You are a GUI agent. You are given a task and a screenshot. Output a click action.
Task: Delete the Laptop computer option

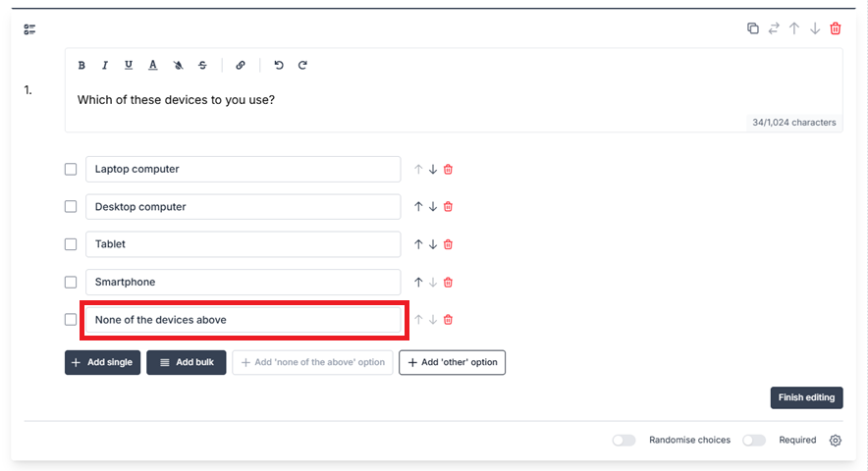pyautogui.click(x=449, y=170)
